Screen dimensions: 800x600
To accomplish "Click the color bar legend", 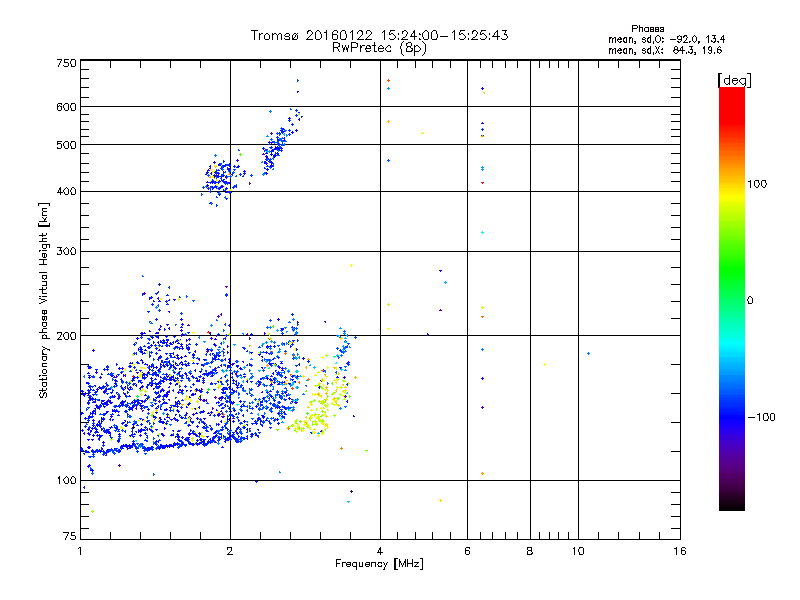I will coord(732,298).
